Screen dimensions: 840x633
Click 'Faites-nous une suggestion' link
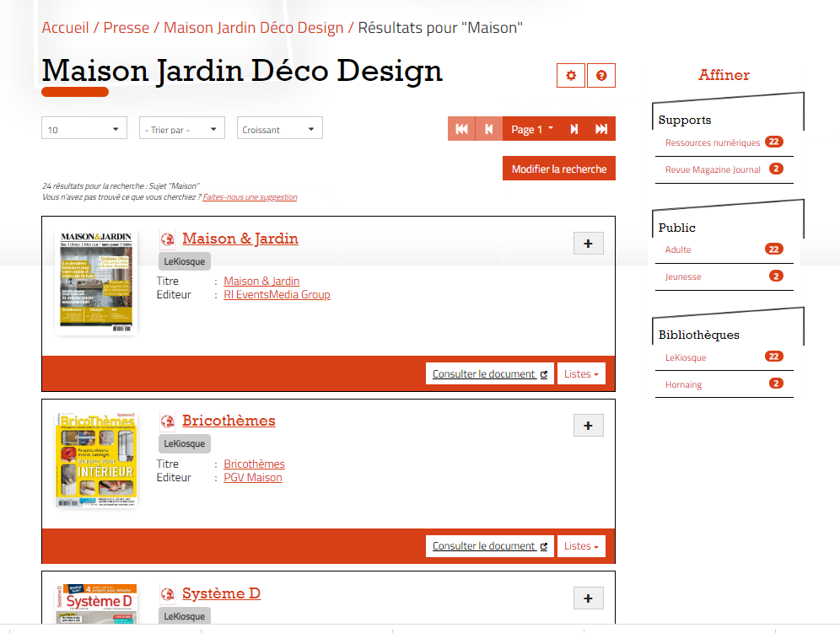(250, 197)
